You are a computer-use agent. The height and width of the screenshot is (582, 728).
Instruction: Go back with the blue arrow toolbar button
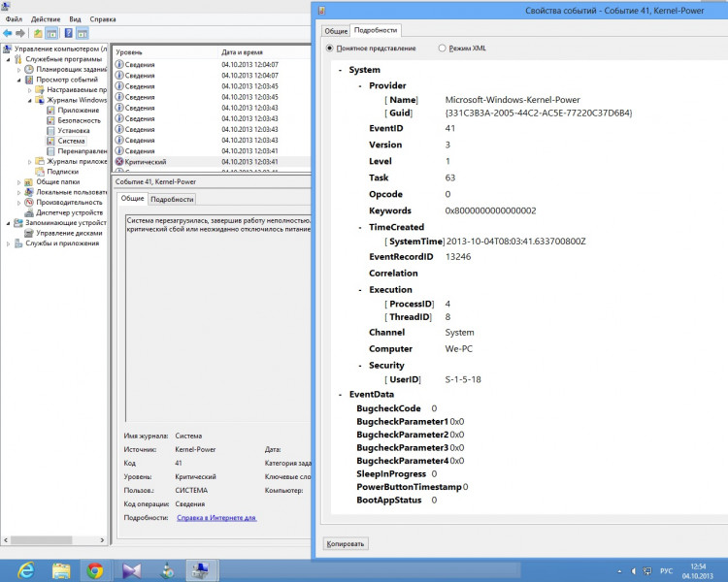tap(8, 33)
